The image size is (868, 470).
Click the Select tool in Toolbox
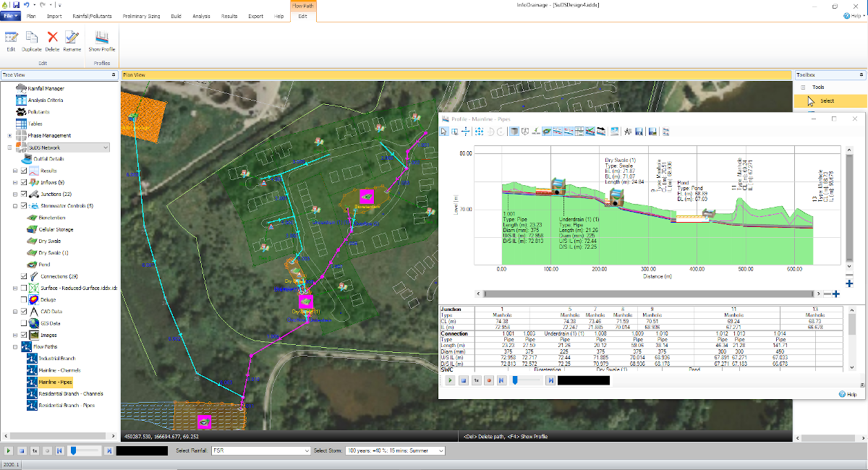click(x=827, y=101)
